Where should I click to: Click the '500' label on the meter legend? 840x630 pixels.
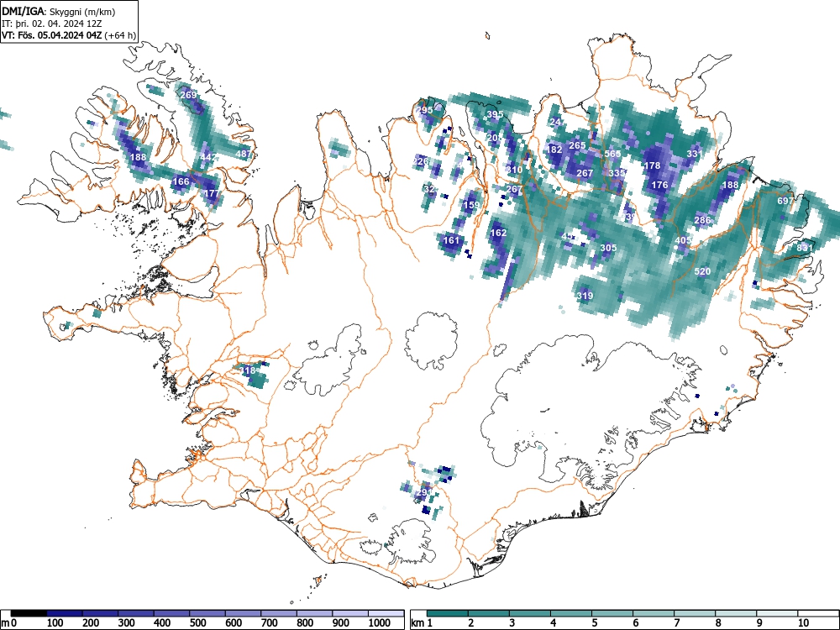[197, 623]
